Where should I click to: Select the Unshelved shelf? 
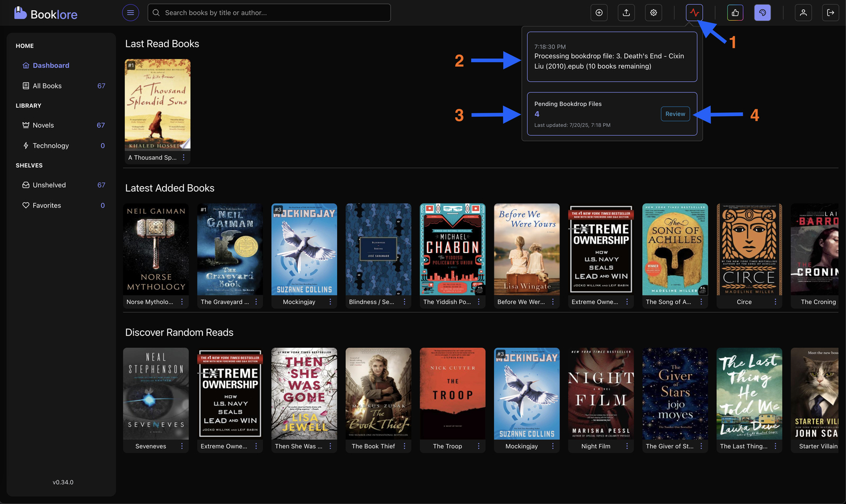pyautogui.click(x=50, y=185)
